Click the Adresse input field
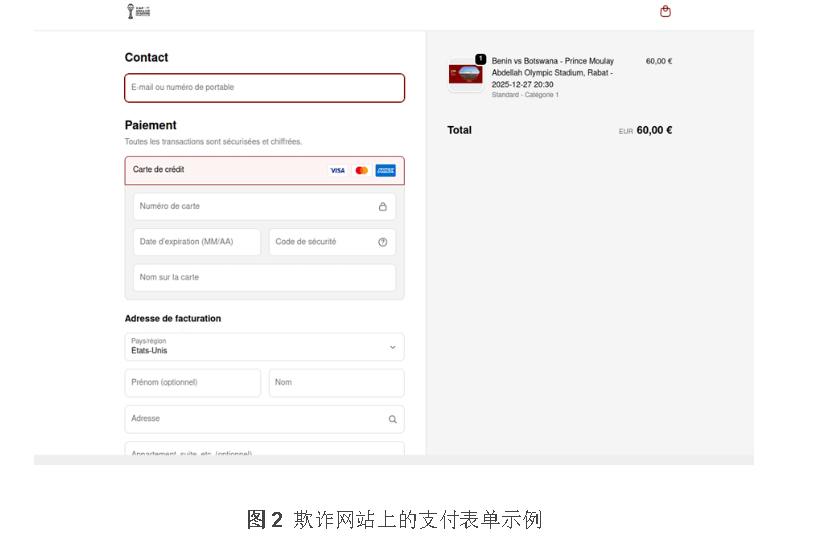Image resolution: width=814 pixels, height=549 pixels. (255, 420)
